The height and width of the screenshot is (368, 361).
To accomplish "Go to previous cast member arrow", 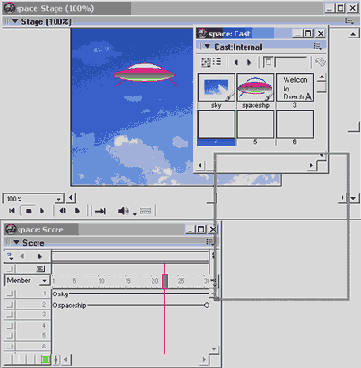I will (x=236, y=62).
